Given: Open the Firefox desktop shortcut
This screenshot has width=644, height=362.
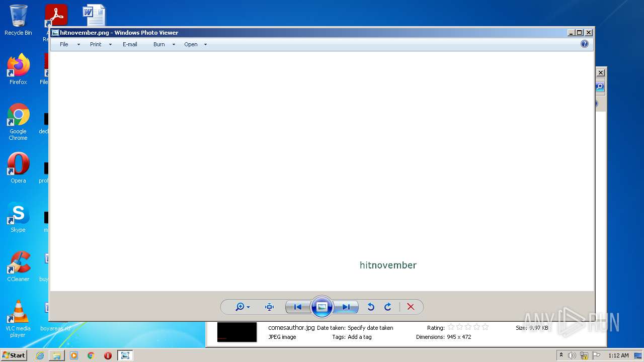Looking at the screenshot, I should pos(18,69).
